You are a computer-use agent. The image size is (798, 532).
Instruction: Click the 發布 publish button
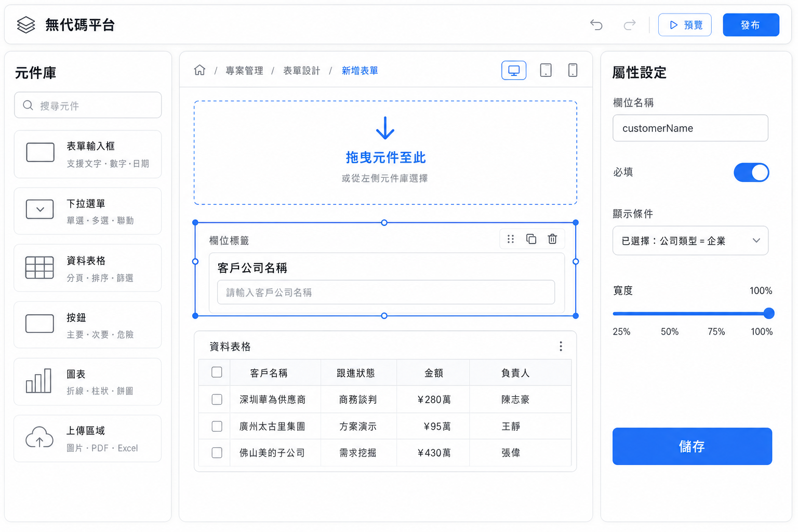[751, 25]
